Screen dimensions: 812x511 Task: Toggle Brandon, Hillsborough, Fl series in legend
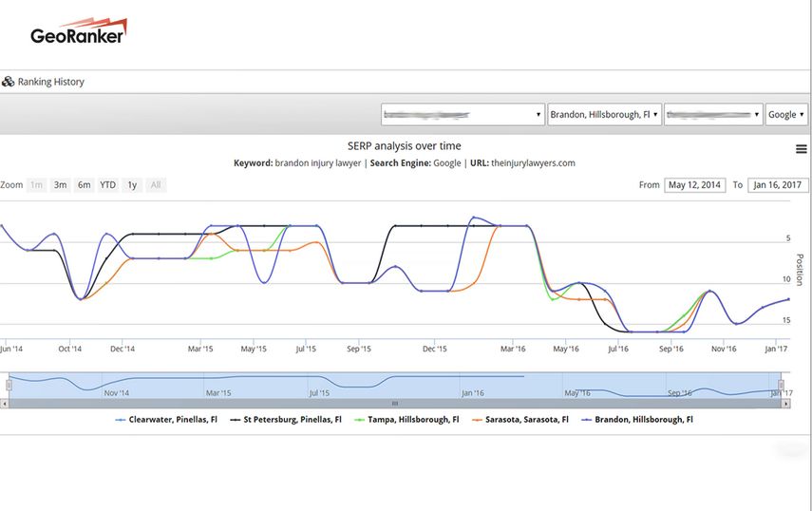[637, 420]
